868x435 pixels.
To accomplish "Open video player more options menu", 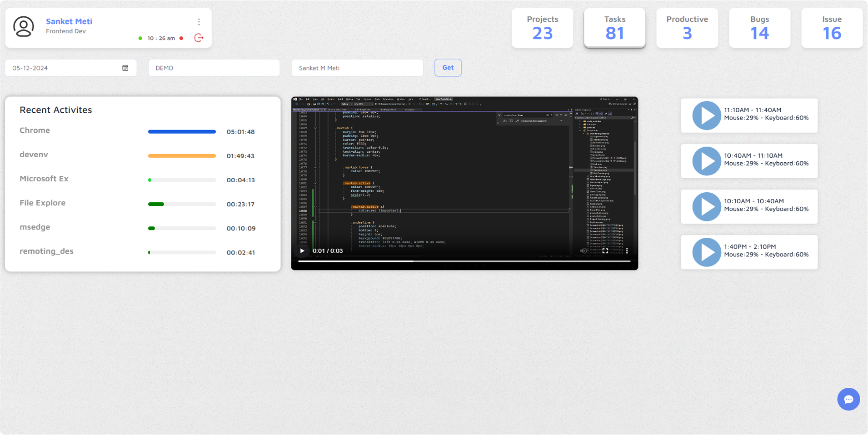I will (x=627, y=250).
